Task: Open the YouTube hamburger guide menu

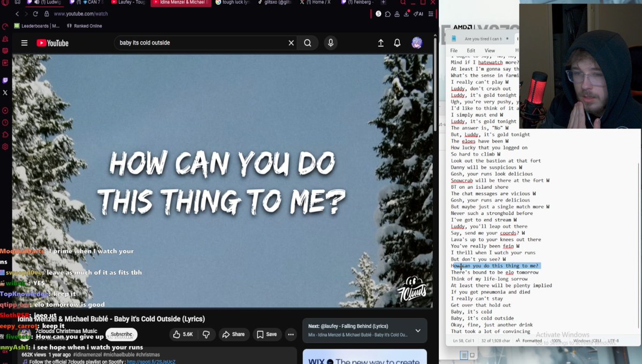Action: (24, 43)
